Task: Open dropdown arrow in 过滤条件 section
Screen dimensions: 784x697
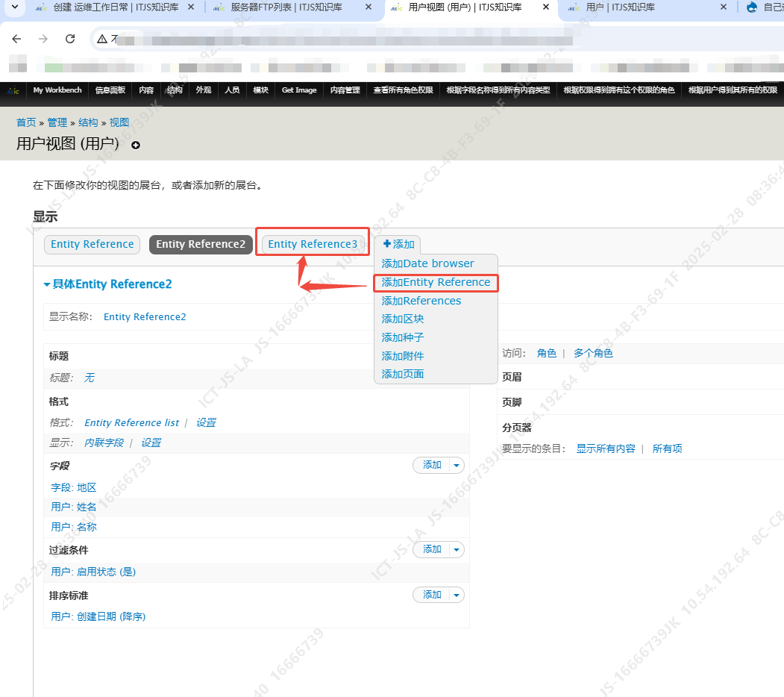Action: (457, 549)
